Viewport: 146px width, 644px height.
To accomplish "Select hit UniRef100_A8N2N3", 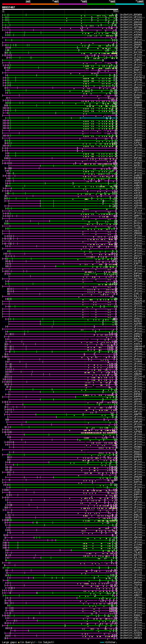I will (131, 374).
